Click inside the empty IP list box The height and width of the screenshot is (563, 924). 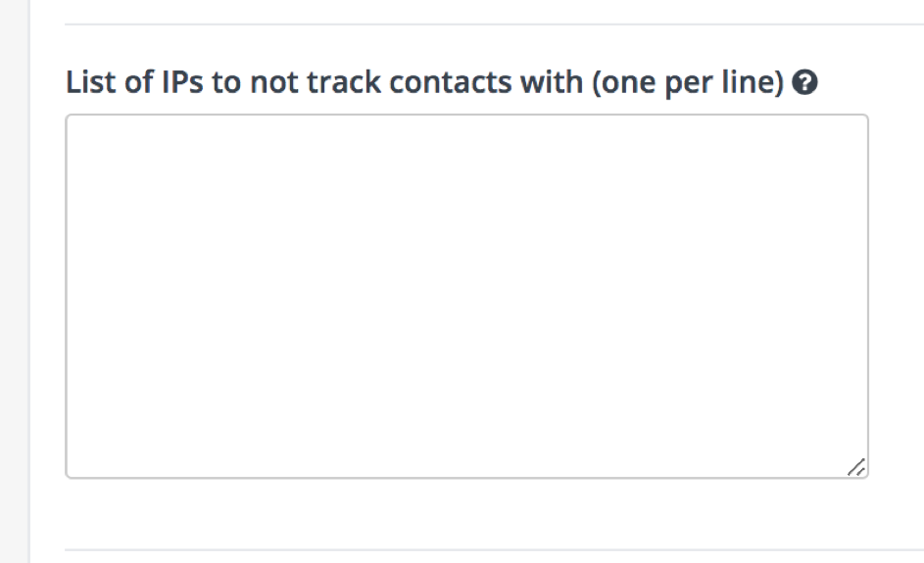466,297
